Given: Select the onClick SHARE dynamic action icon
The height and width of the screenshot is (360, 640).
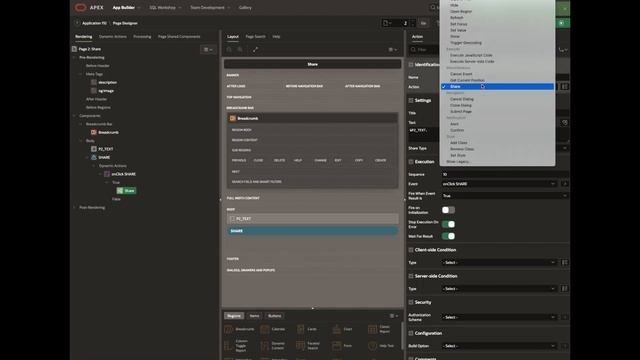Looking at the screenshot, I should click(x=107, y=174).
